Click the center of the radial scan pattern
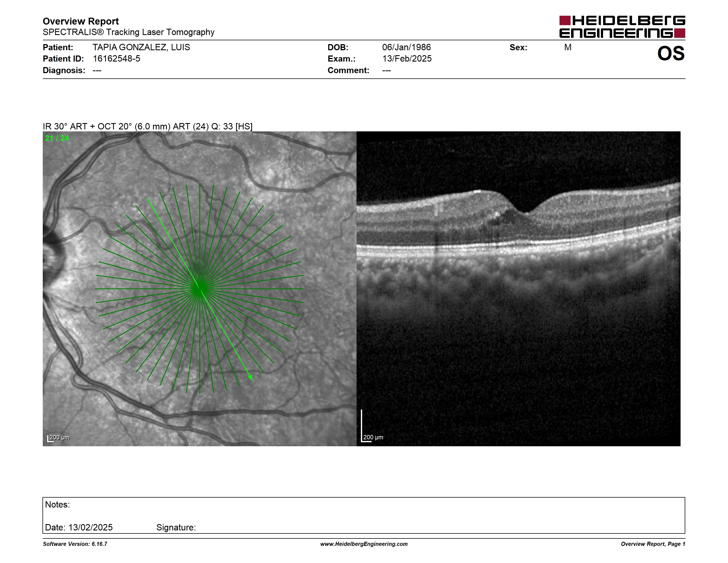This screenshot has height=563, width=728. pyautogui.click(x=200, y=289)
